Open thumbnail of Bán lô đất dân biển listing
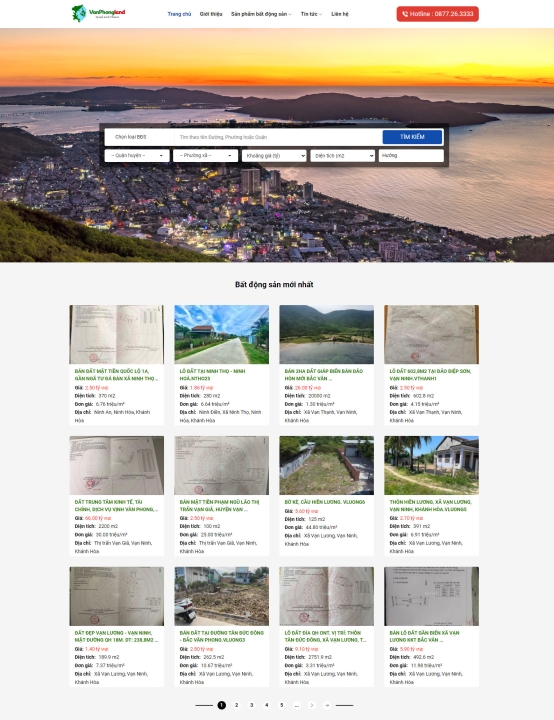This screenshot has width=554, height=720. point(431,596)
